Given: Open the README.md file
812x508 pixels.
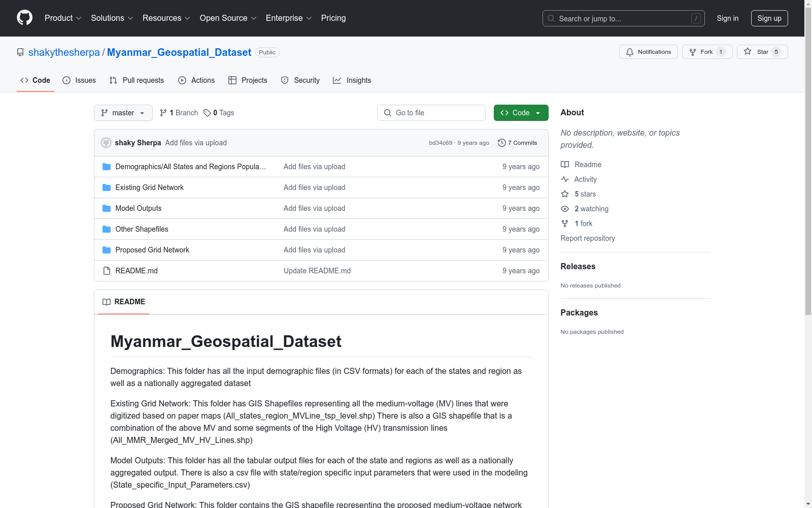Looking at the screenshot, I should (137, 271).
